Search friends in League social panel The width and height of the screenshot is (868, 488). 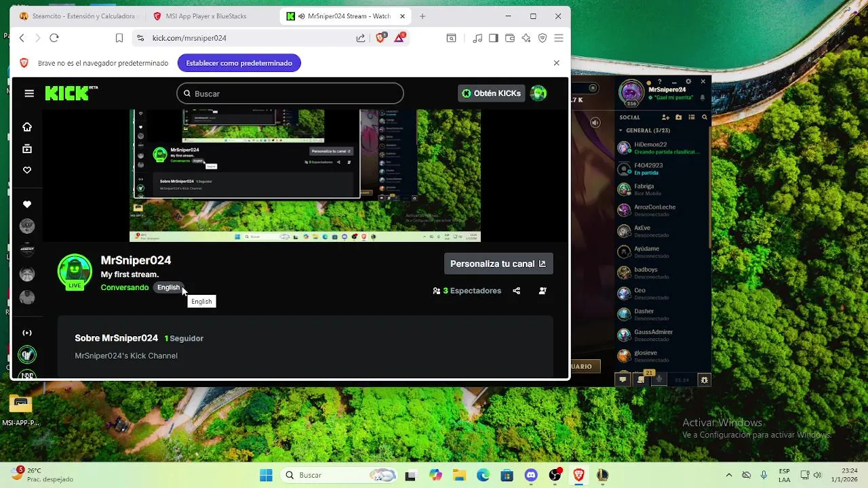pos(705,117)
